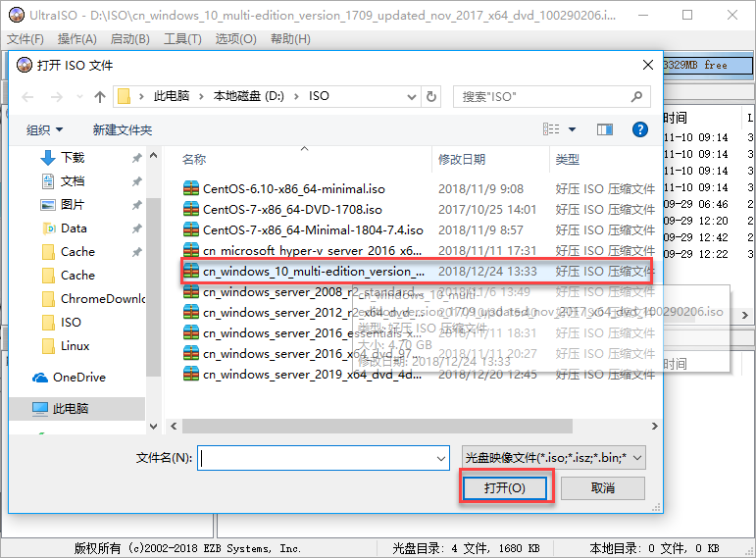Screen dimensions: 756x558
Task: Click UltraISO right scroll arrow behind dialog
Action: pyautogui.click(x=745, y=315)
